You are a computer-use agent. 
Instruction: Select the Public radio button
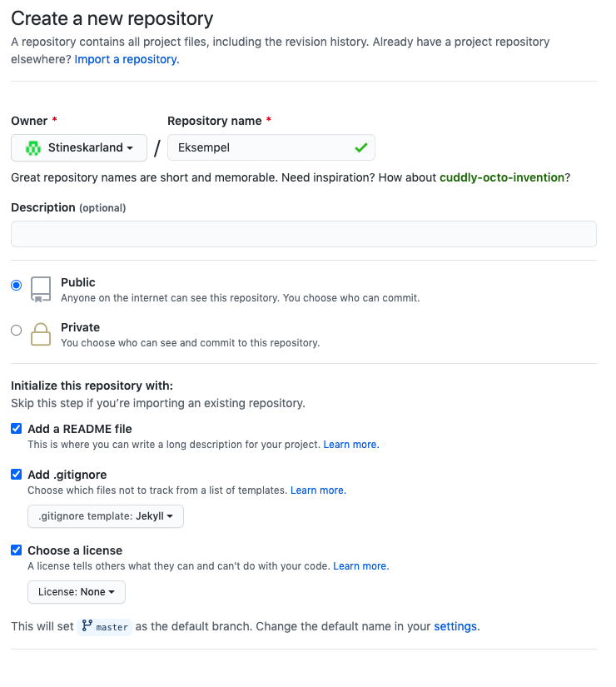tap(16, 286)
